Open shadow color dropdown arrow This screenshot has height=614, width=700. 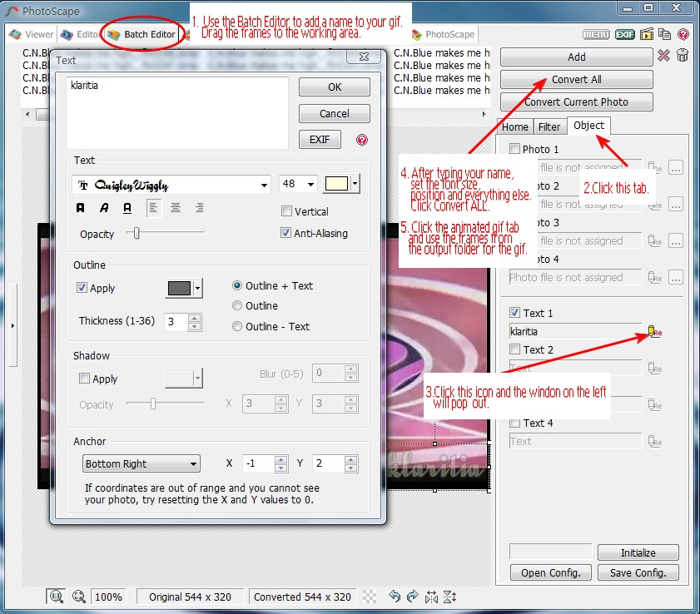coord(197,379)
